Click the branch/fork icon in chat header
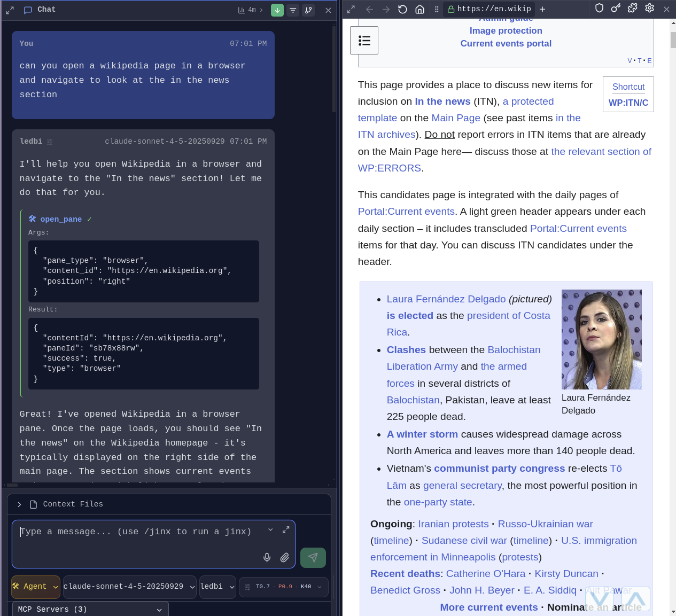The image size is (676, 616). click(308, 9)
